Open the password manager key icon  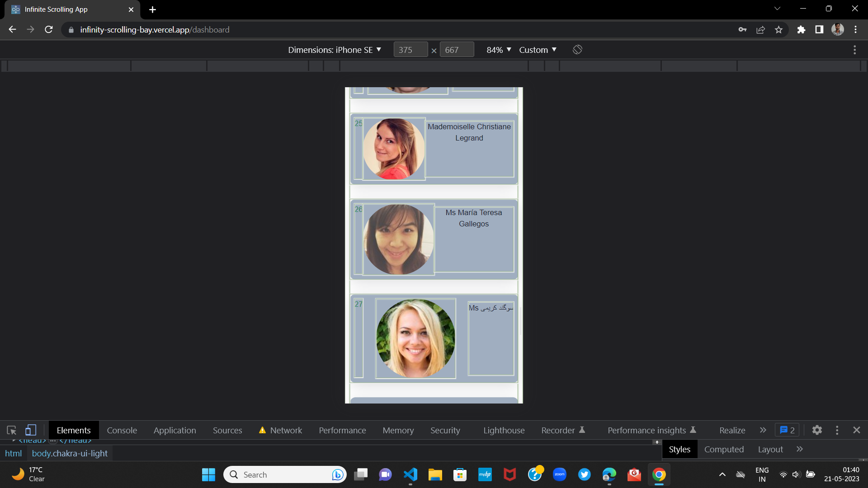tap(742, 29)
